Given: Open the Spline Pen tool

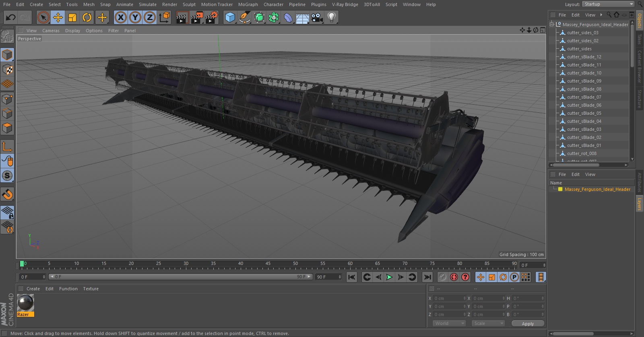Looking at the screenshot, I should pos(244,17).
